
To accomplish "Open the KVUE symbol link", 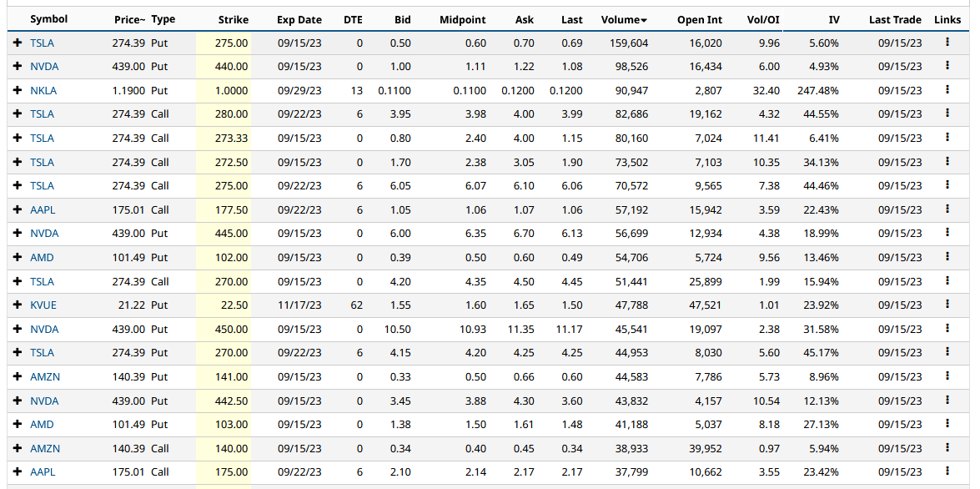I will [43, 305].
